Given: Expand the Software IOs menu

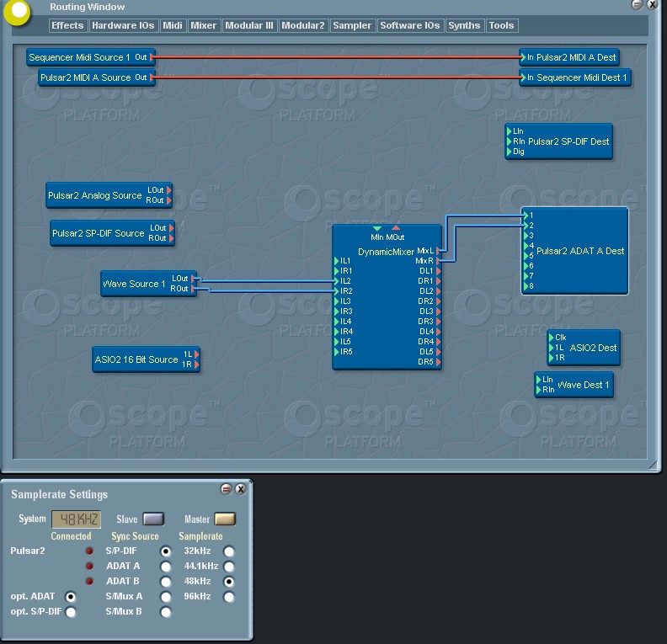Looking at the screenshot, I should [x=410, y=25].
